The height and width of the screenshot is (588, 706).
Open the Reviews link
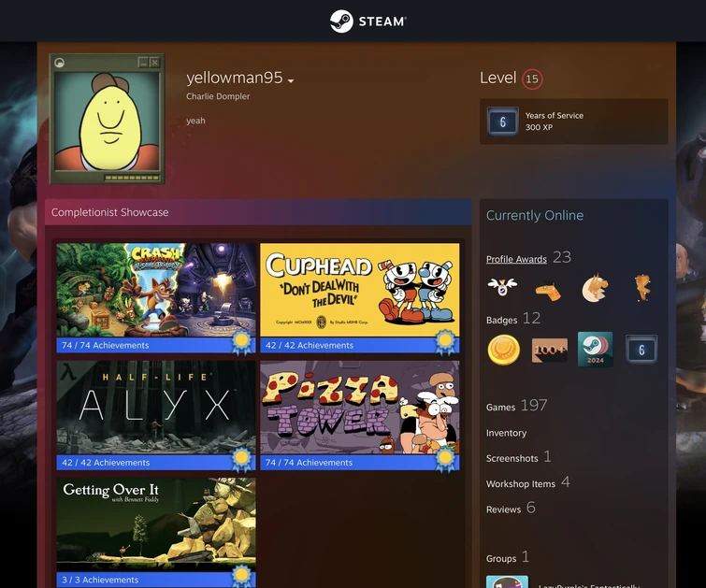pyautogui.click(x=503, y=509)
